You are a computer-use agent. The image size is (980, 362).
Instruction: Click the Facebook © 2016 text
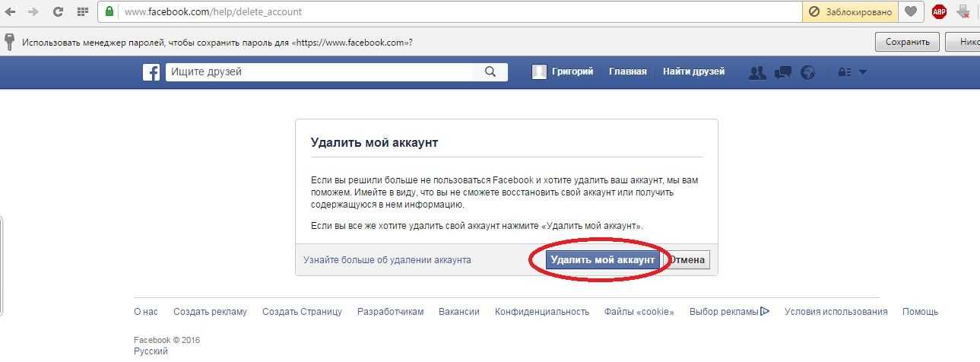coord(167,341)
